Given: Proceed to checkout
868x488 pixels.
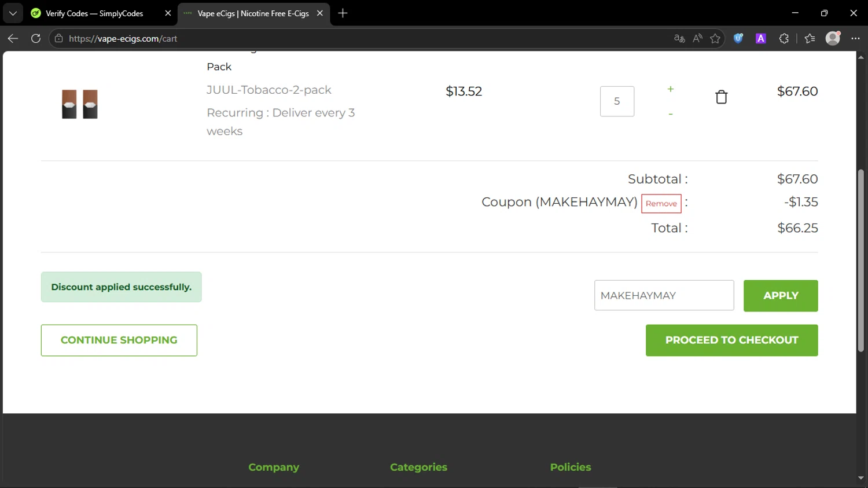Looking at the screenshot, I should (732, 340).
